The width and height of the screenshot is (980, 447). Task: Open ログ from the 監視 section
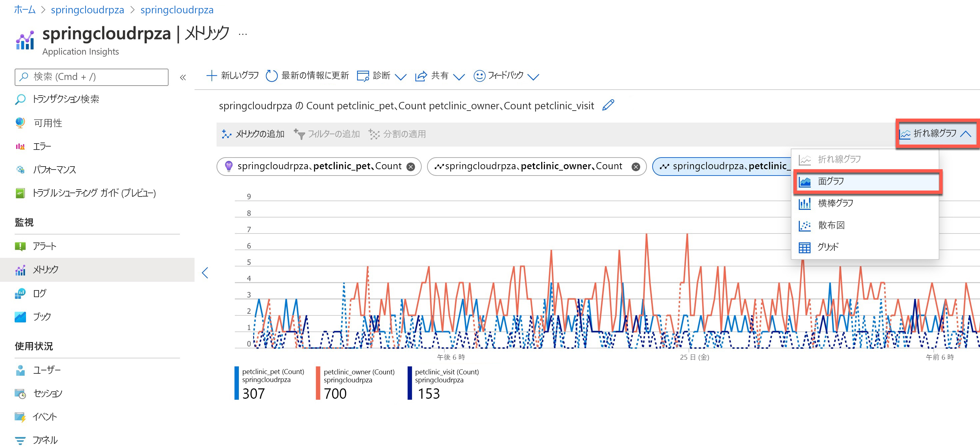[x=40, y=293]
